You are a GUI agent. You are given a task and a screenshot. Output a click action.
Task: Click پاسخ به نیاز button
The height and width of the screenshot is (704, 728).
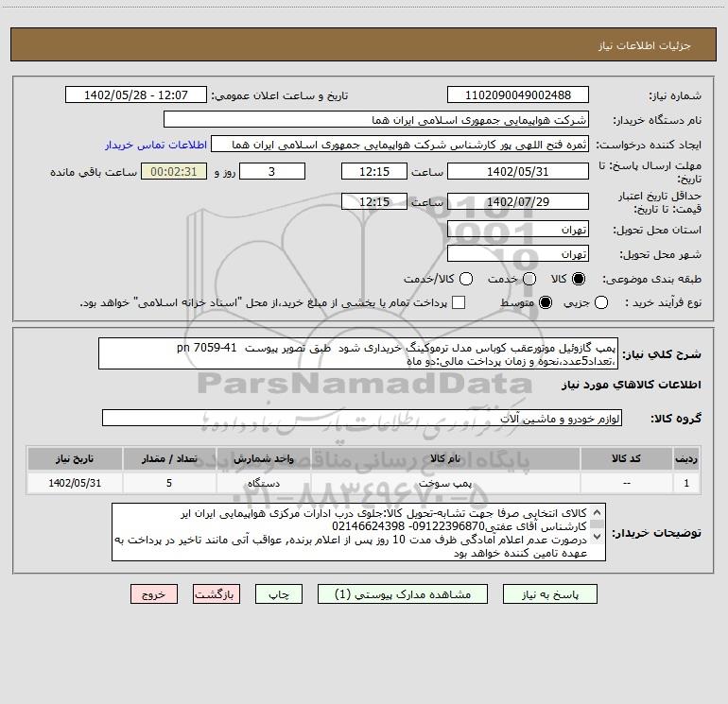click(x=550, y=594)
